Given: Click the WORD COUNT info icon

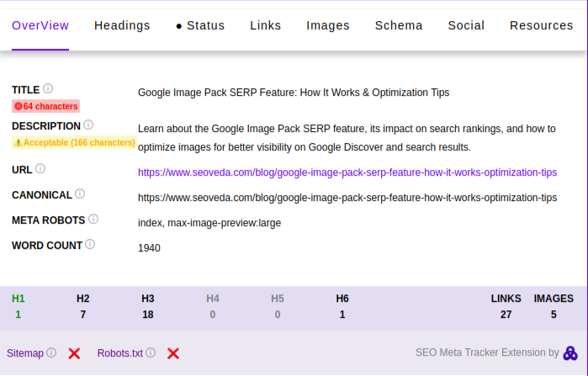Looking at the screenshot, I should tap(90, 245).
